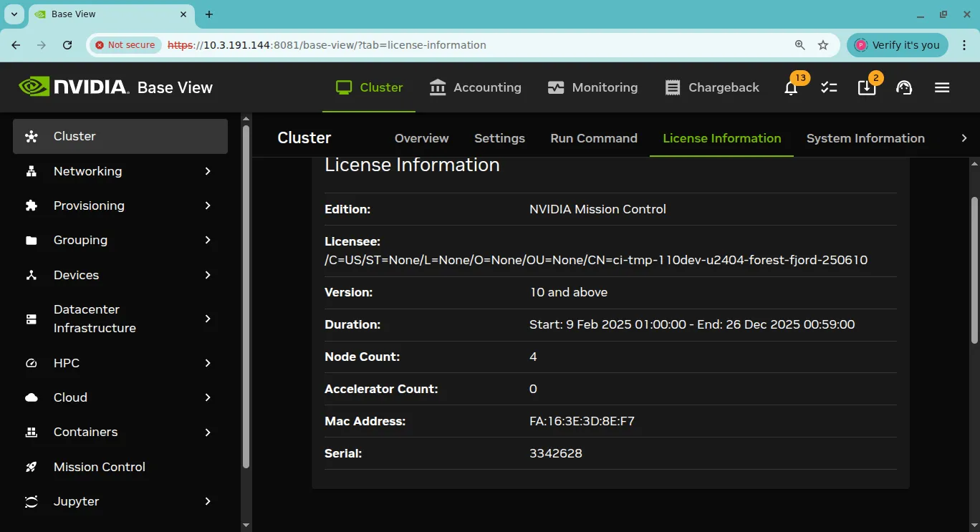Click the Networking sidebar icon

32,171
